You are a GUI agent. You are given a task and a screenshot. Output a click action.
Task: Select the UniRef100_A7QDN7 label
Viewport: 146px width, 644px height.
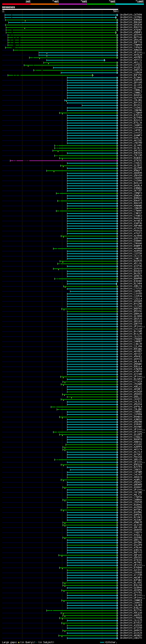point(131,30)
